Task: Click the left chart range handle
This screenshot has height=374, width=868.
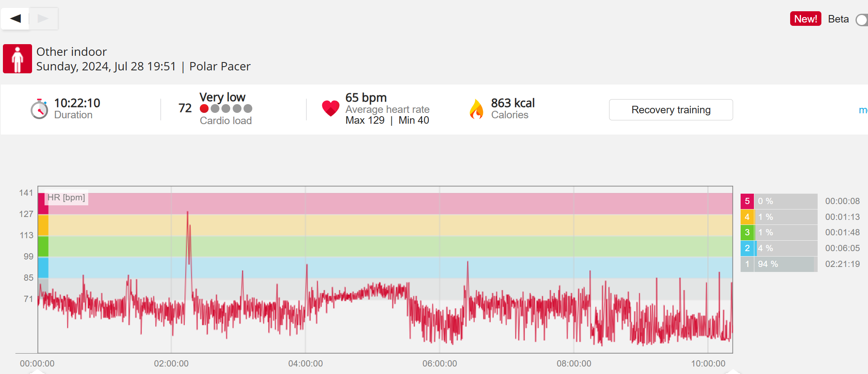Action: (37, 372)
